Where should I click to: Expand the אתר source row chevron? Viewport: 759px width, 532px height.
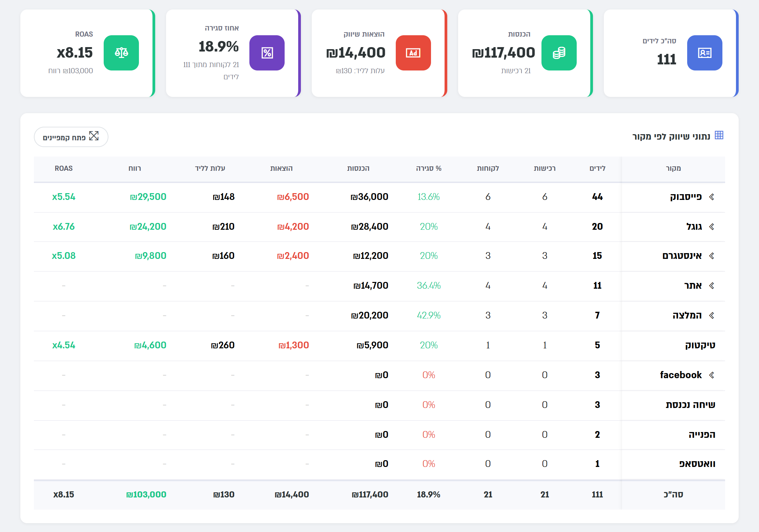[x=712, y=286]
